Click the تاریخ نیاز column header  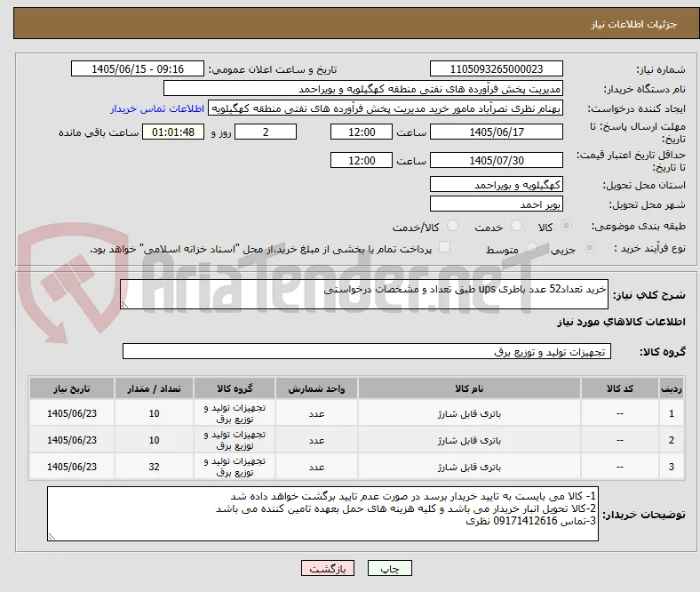(72, 388)
